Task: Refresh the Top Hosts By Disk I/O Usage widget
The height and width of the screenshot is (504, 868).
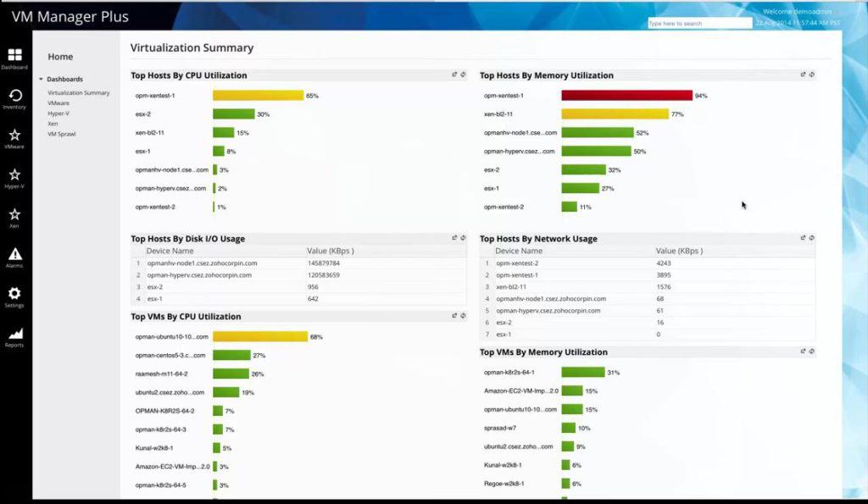Action: (464, 238)
